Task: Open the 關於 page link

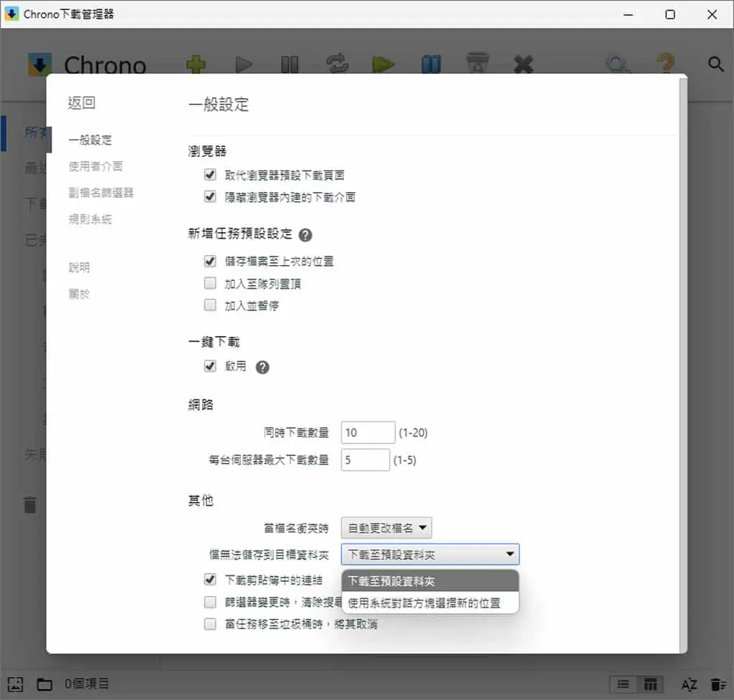Action: coord(79,294)
